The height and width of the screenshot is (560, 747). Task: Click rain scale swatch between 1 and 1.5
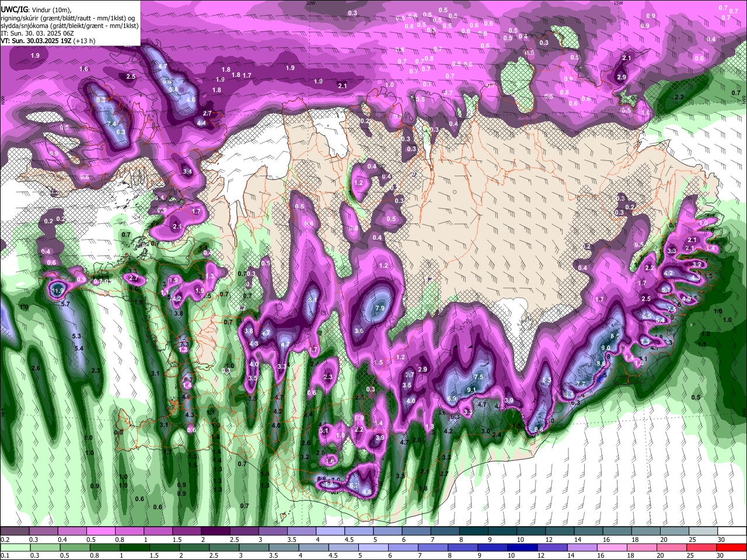click(x=134, y=547)
